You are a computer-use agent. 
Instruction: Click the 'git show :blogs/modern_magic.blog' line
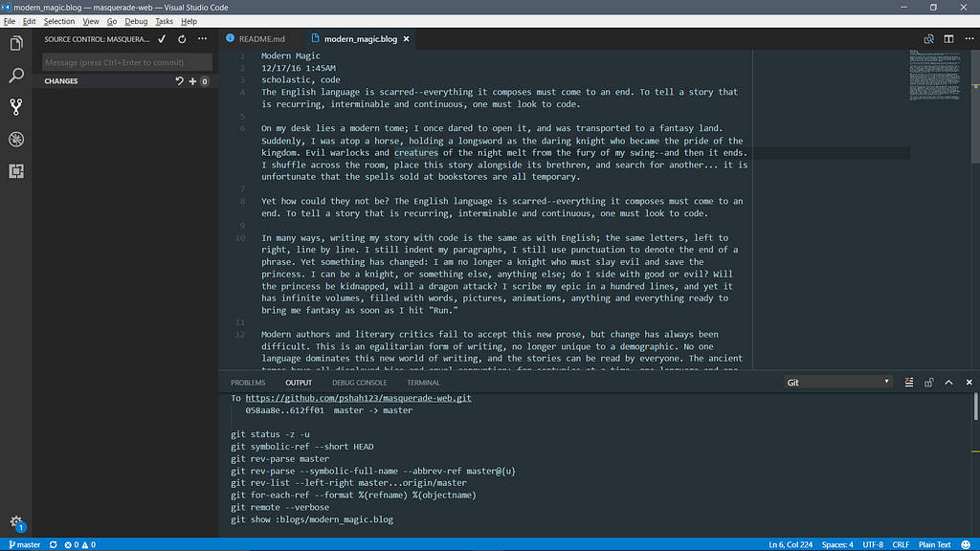(x=312, y=519)
